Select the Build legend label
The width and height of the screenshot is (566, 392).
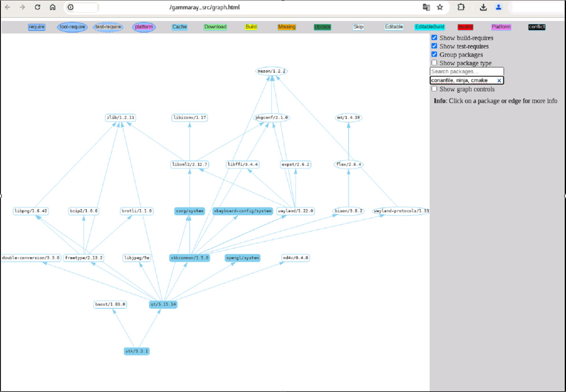(251, 27)
